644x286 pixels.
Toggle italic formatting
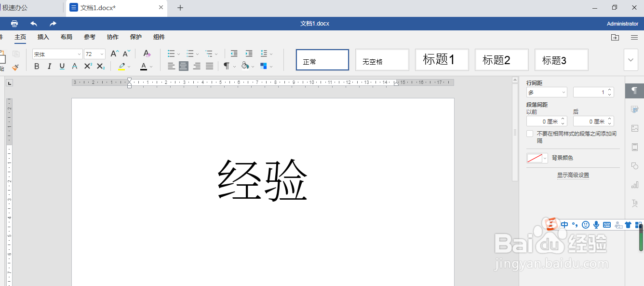coord(49,66)
